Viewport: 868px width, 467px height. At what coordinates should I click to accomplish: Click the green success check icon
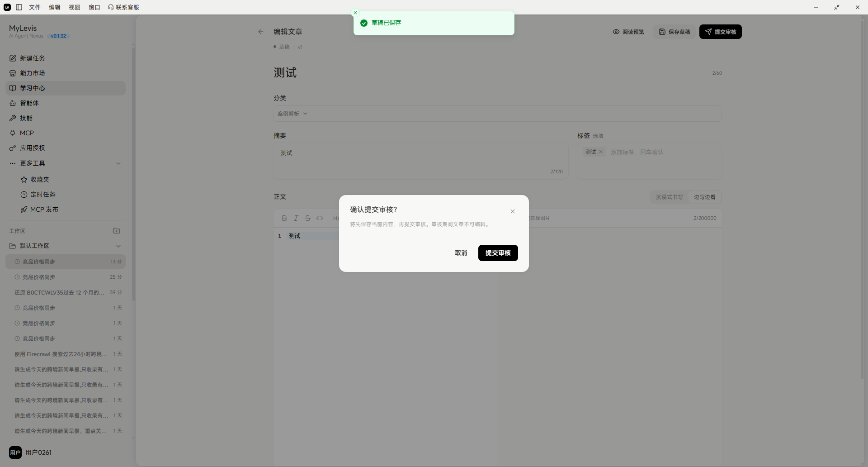point(364,23)
